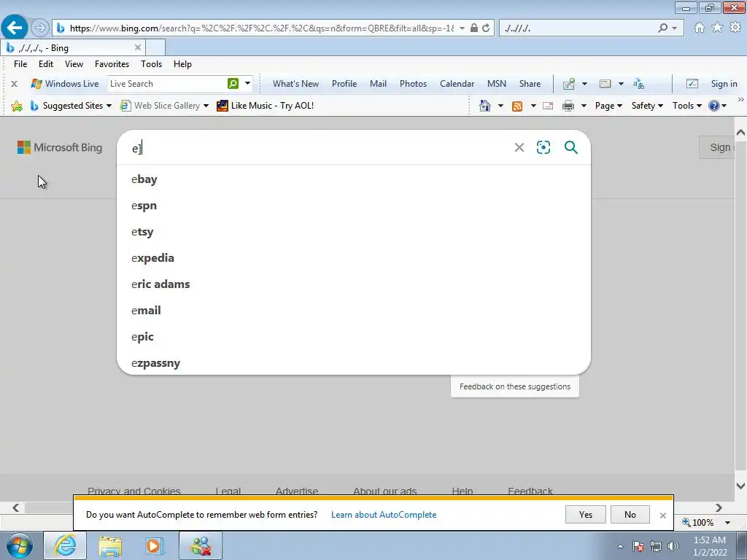This screenshot has height=560, width=747.
Task: Click the Bing search text field
Action: click(x=320, y=147)
